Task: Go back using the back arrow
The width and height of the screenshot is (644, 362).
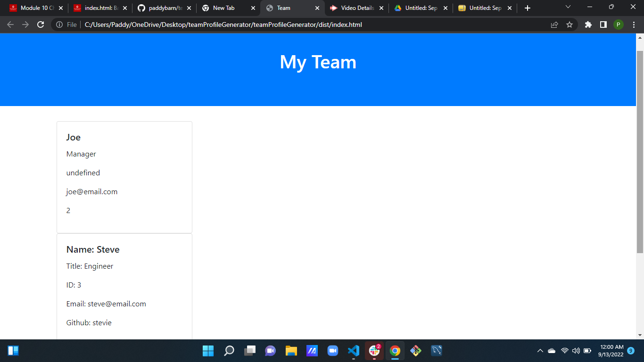Action: pyautogui.click(x=9, y=25)
